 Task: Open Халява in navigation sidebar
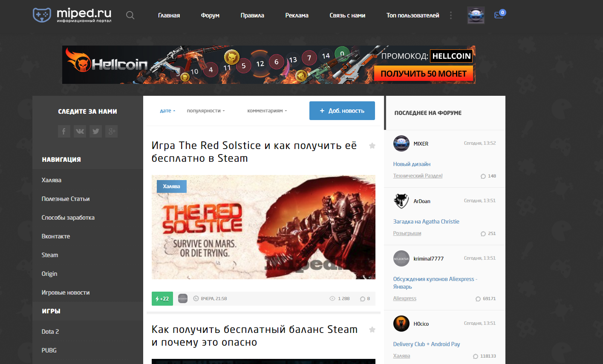pos(52,180)
